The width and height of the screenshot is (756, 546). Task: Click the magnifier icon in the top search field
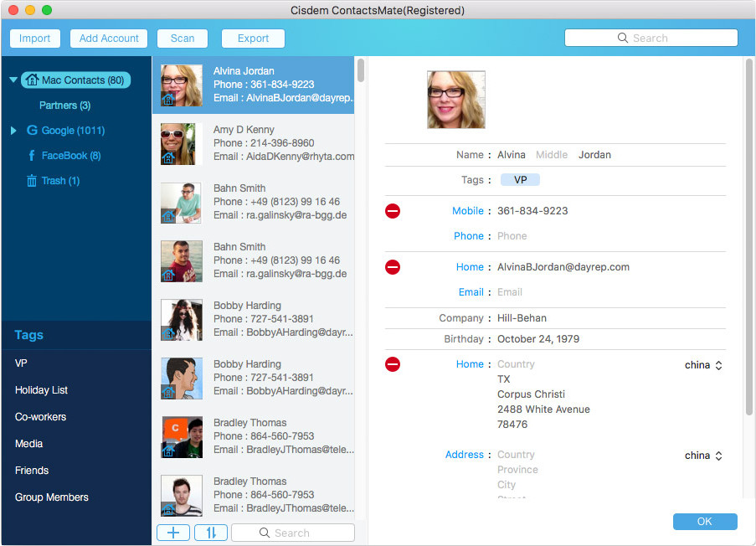(x=622, y=38)
